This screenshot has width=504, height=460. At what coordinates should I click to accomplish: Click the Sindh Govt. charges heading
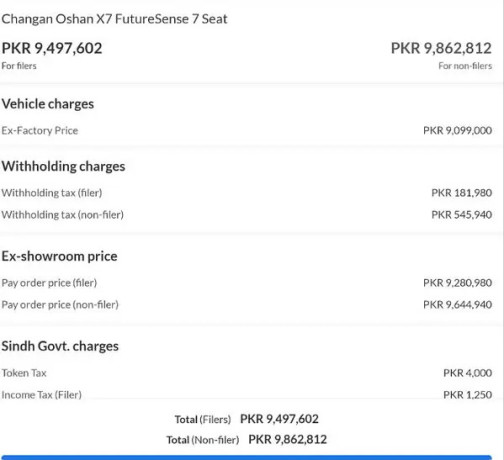tap(60, 346)
